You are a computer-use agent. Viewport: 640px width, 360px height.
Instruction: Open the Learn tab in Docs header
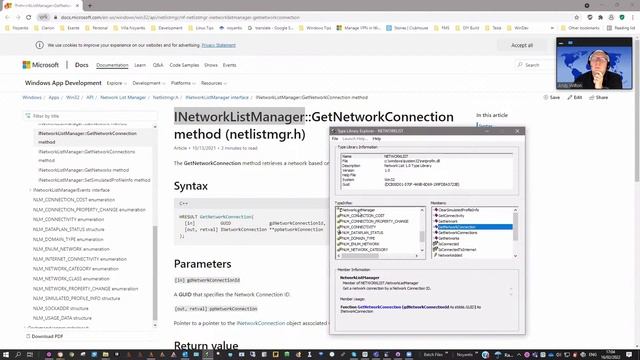coord(140,65)
